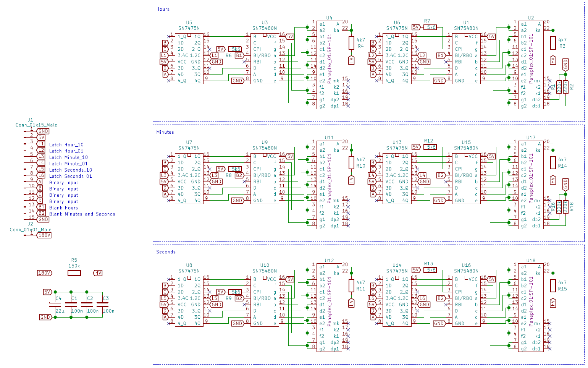Select the Conn_01x15_Male label of J1
Screen dimensions: 588x368
[36, 125]
